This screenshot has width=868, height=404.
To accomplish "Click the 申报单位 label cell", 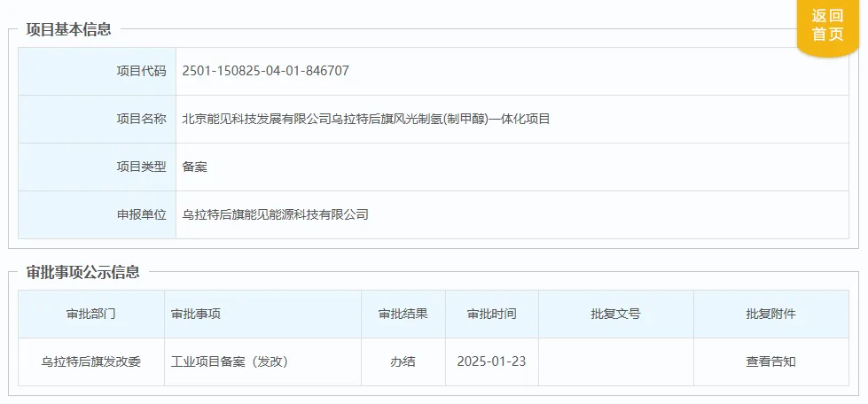I will click(97, 214).
